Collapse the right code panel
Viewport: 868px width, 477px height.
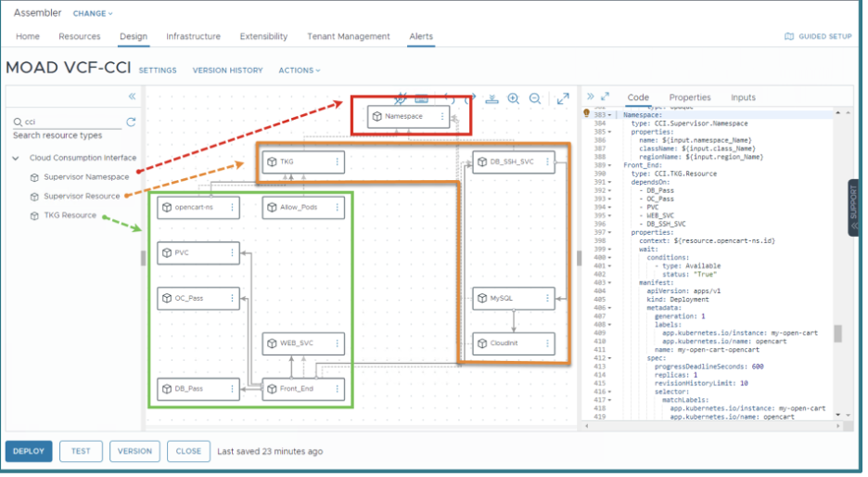[x=590, y=97]
